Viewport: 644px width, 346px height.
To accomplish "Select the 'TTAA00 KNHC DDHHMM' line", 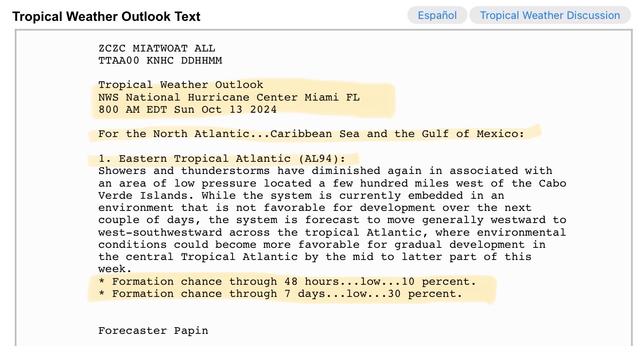I will [x=160, y=61].
